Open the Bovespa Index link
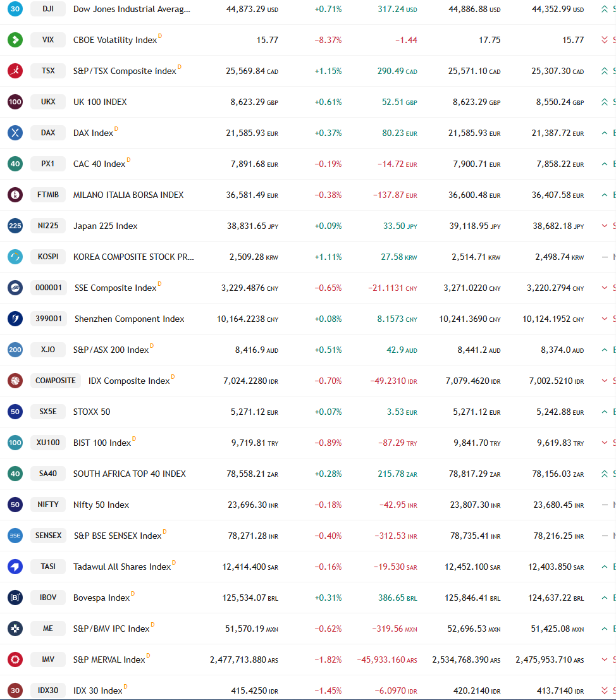The width and height of the screenshot is (616, 700). tap(101, 598)
